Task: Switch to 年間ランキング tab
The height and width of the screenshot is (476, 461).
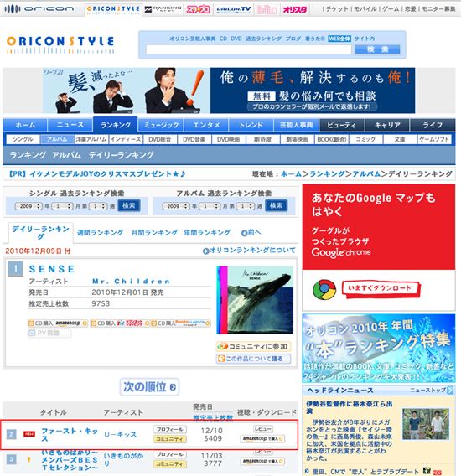Action: pyautogui.click(x=207, y=233)
